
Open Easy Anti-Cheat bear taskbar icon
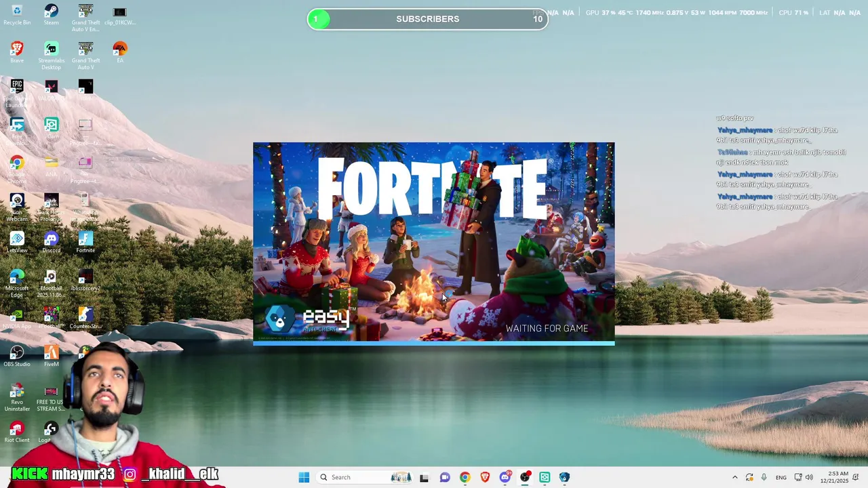click(564, 477)
